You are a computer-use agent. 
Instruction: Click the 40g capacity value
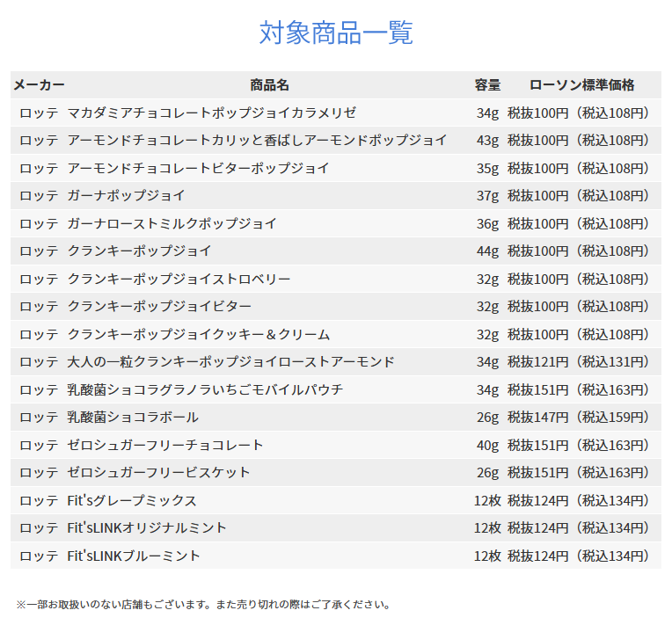(x=487, y=445)
